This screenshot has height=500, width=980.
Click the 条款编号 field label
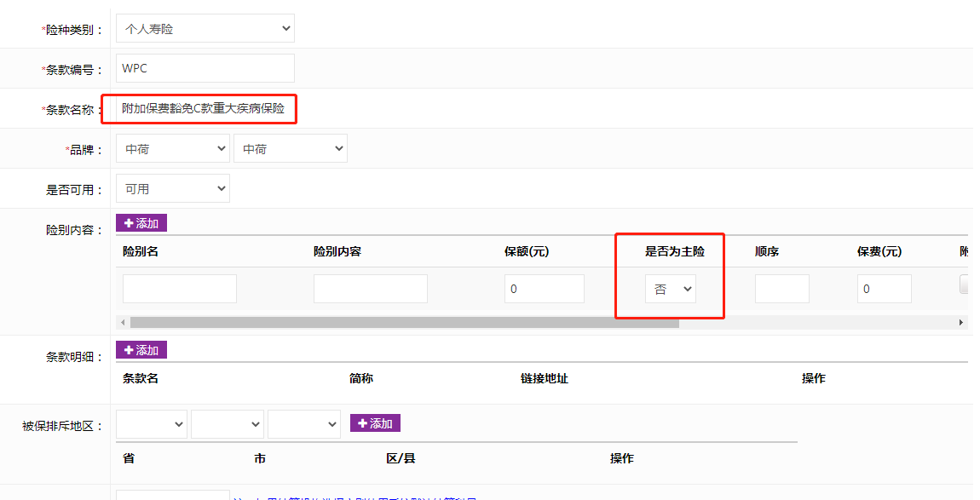tap(72, 70)
